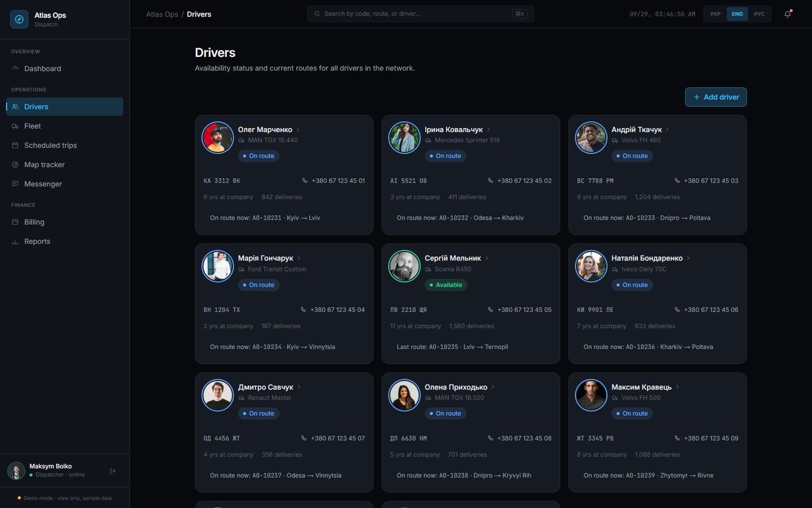Viewport: 812px width, 508px height.
Task: Expand Марія Гончарук driver details chevron
Action: click(299, 258)
